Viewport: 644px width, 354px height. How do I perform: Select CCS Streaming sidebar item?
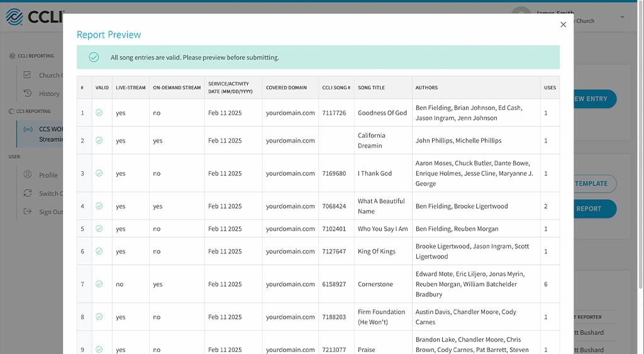(x=40, y=135)
